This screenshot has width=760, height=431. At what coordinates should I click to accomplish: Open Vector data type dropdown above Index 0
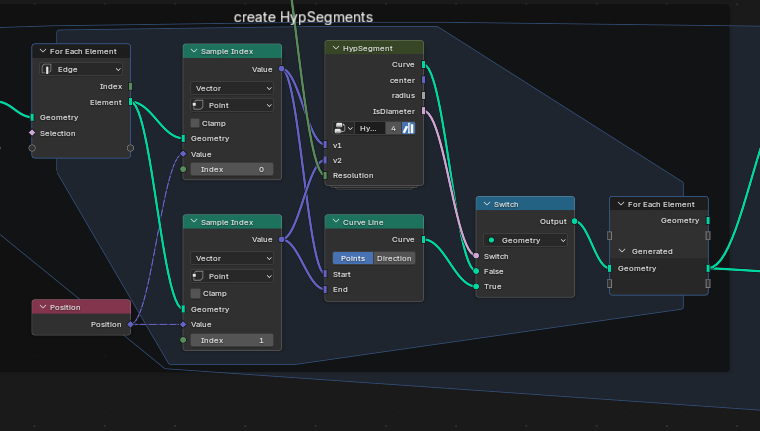[232, 88]
